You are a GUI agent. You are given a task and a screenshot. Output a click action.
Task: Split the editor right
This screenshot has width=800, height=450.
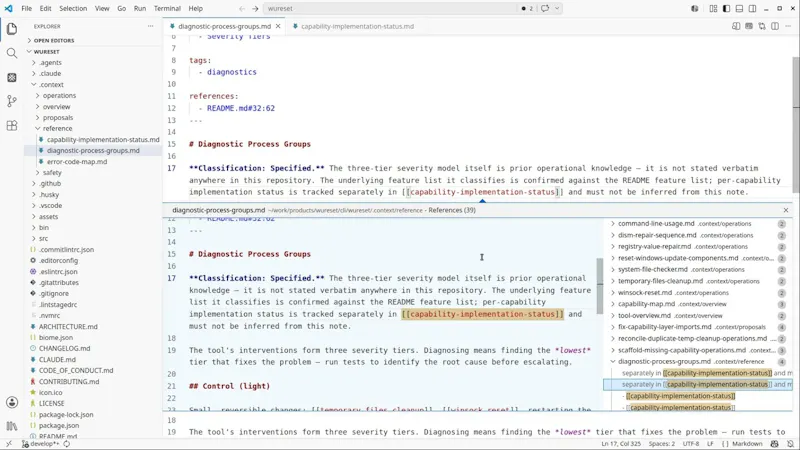(775, 26)
